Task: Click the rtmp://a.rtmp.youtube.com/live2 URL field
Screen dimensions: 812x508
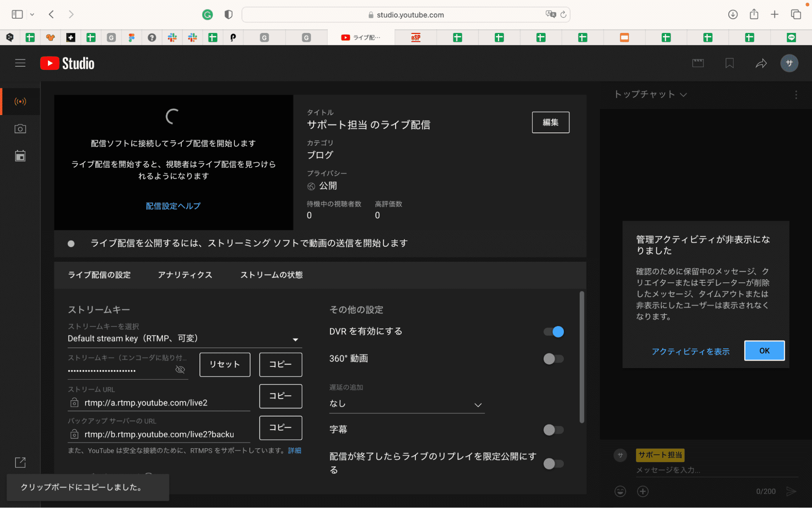Action: (159, 403)
